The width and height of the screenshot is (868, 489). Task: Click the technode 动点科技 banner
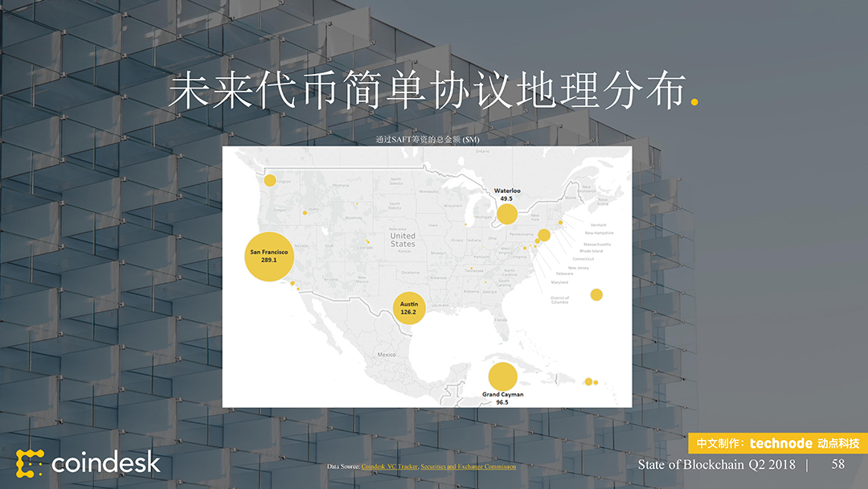click(777, 443)
